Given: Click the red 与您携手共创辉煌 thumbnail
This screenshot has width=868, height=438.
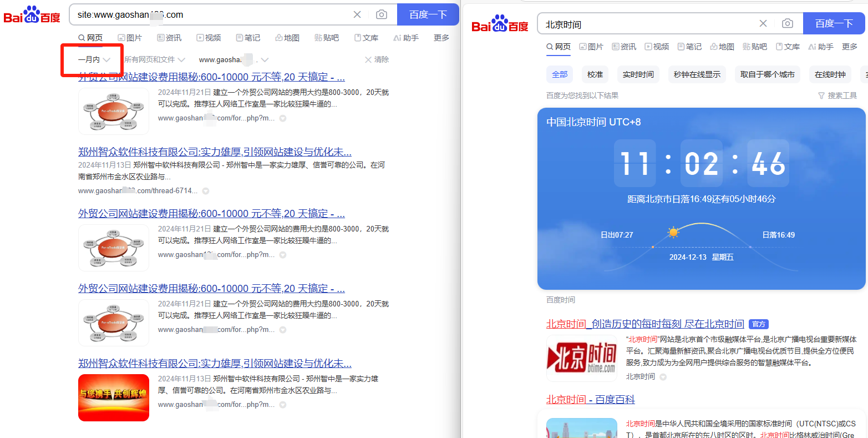Looking at the screenshot, I should click(x=114, y=397).
